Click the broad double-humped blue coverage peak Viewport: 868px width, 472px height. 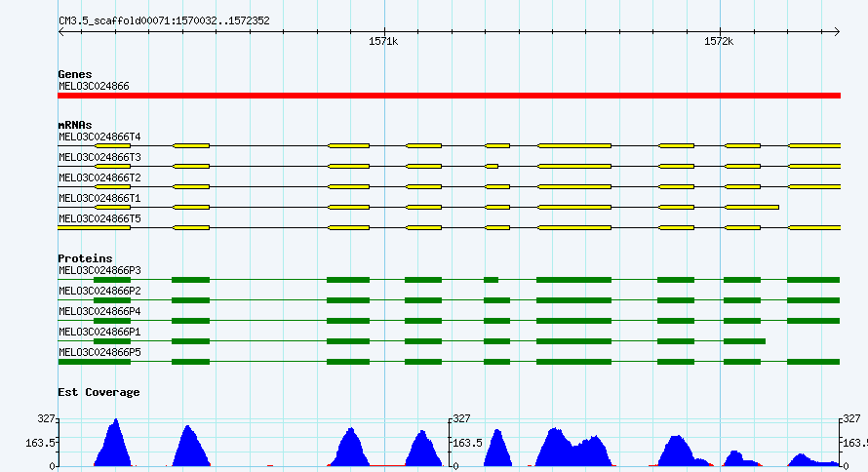point(574,450)
